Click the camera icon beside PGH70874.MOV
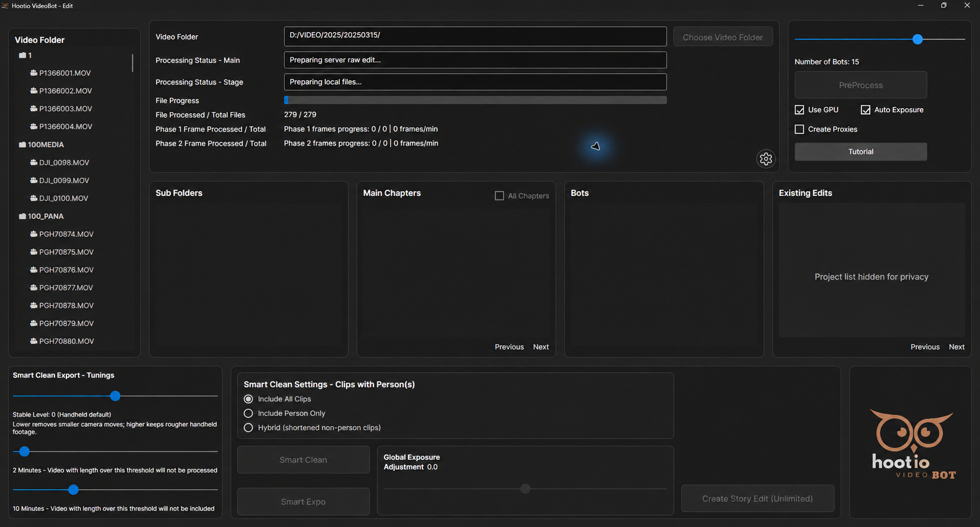The image size is (980, 527). 34,234
